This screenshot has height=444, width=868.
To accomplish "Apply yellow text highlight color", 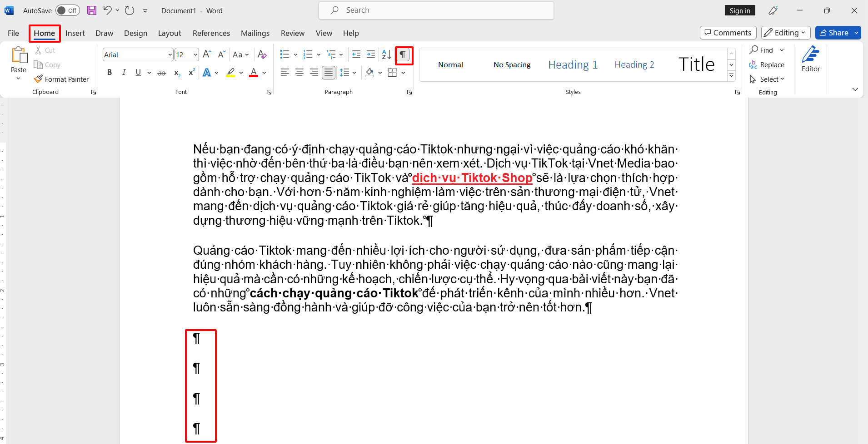I will pyautogui.click(x=231, y=73).
